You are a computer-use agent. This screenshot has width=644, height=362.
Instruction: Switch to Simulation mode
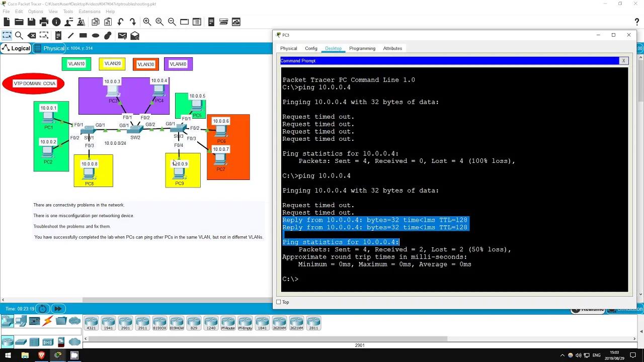(x=624, y=309)
